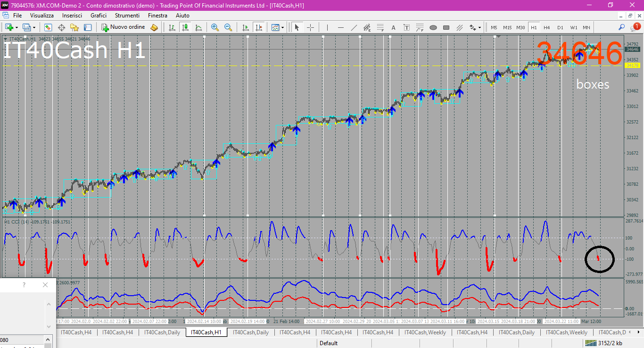Open the File menu
644x348 pixels.
pos(17,16)
